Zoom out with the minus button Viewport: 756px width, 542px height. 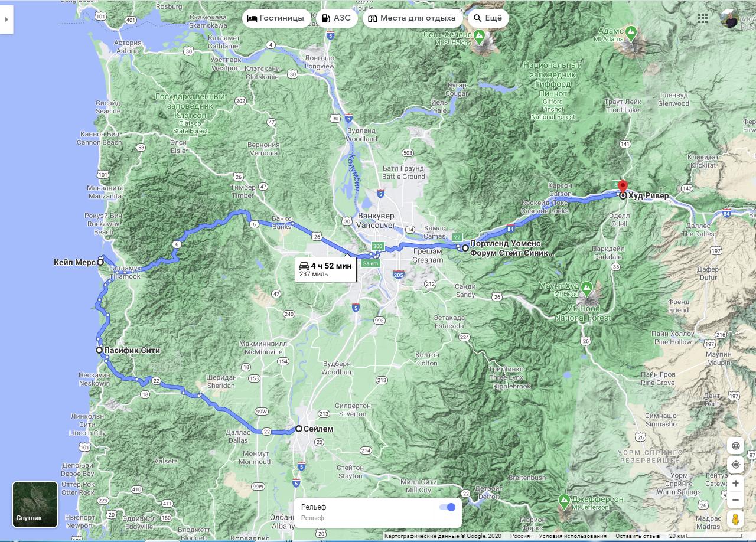pyautogui.click(x=735, y=500)
